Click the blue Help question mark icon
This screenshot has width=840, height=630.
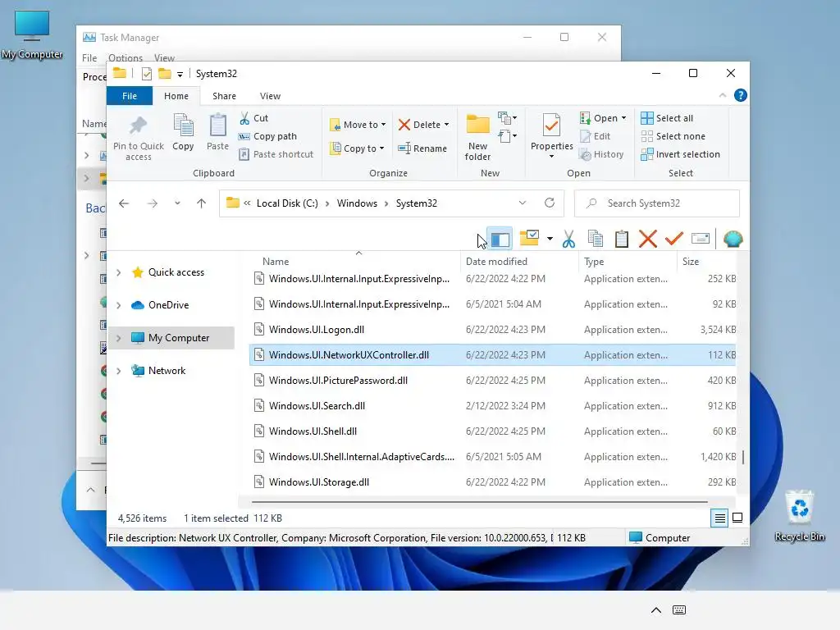[x=741, y=95]
